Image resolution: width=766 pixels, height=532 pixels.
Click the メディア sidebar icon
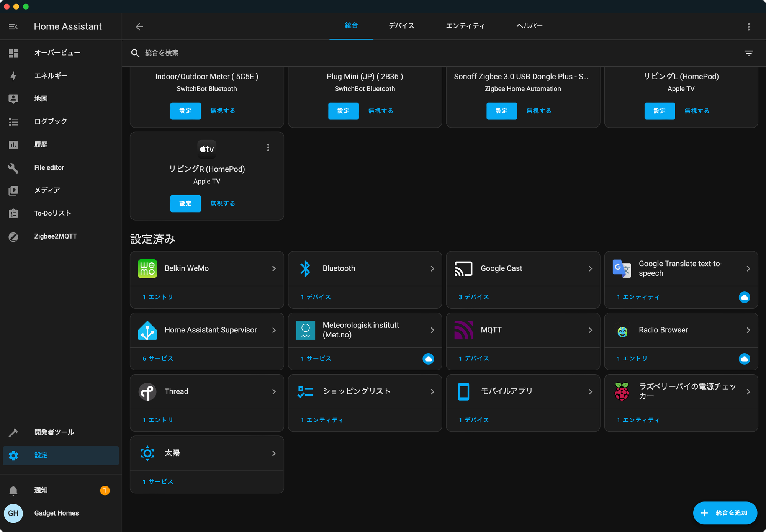click(14, 190)
